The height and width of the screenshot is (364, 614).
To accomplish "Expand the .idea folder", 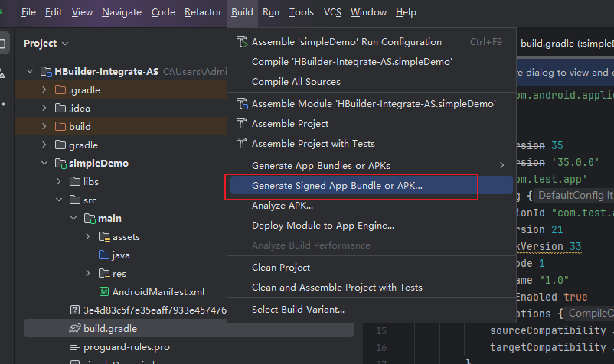I will 44,109.
